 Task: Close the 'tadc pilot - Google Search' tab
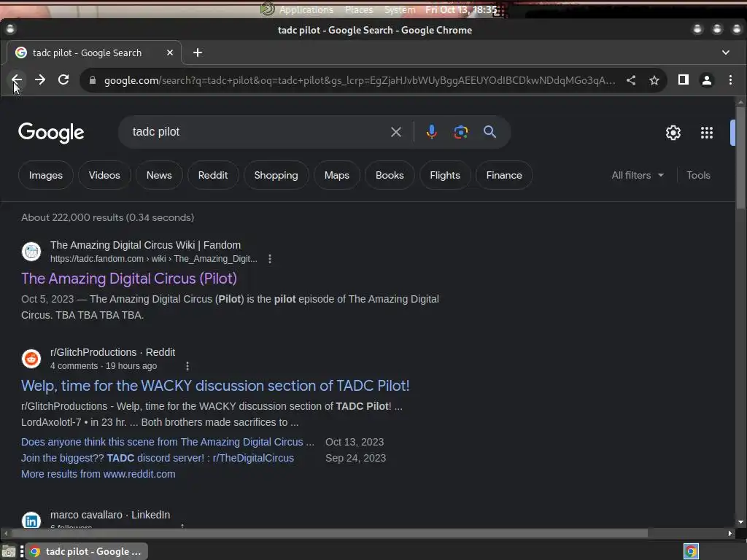pos(169,52)
